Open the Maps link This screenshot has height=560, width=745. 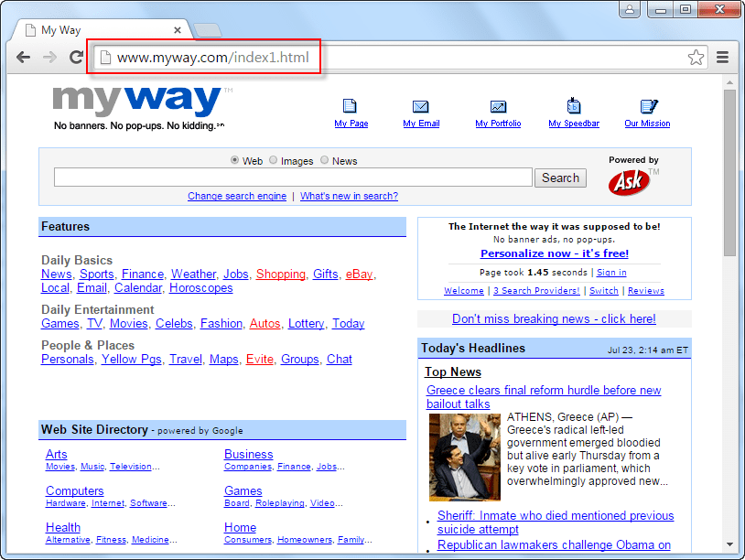click(x=224, y=359)
